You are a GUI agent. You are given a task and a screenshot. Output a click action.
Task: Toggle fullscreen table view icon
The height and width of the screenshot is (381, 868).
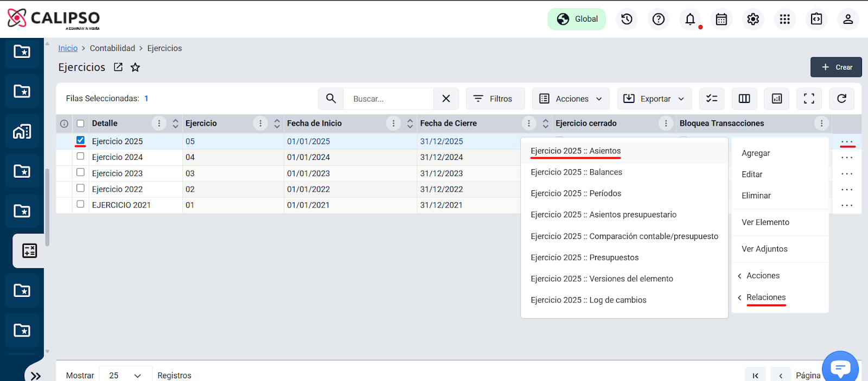[x=809, y=99]
